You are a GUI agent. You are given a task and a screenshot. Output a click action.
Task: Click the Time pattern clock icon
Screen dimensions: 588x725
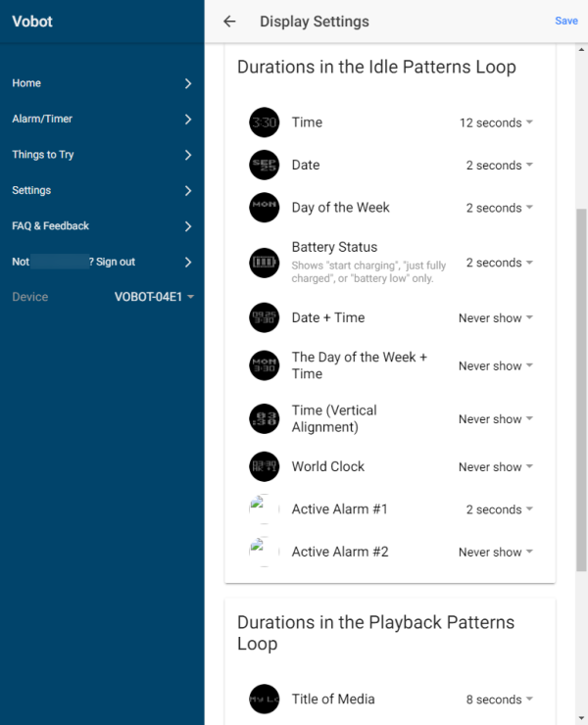265,122
